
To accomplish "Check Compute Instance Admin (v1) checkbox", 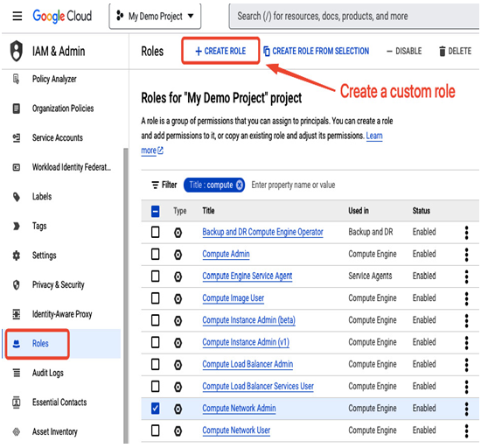I will (156, 342).
